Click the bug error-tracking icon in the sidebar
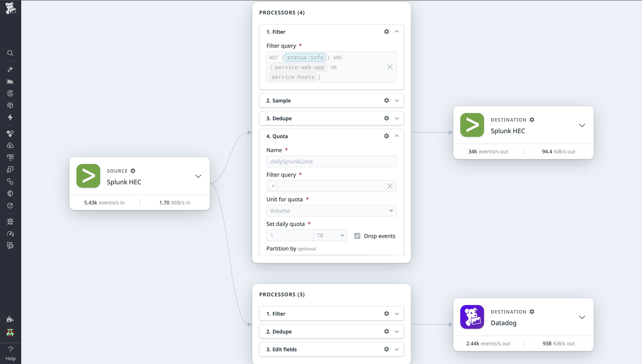The width and height of the screenshot is (642, 364). point(10,221)
